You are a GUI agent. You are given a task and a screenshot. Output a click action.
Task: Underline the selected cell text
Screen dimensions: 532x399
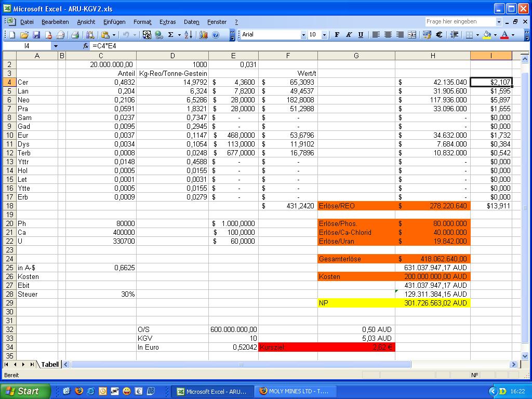pyautogui.click(x=360, y=35)
